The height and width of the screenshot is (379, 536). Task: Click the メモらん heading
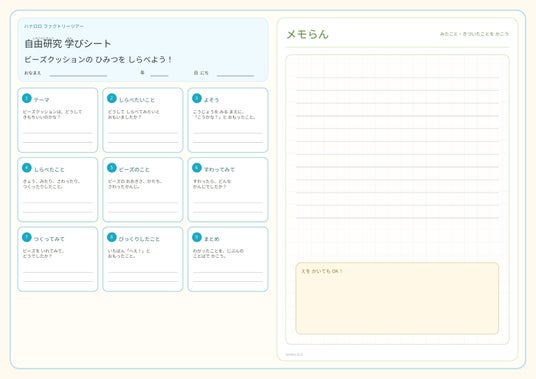(307, 34)
